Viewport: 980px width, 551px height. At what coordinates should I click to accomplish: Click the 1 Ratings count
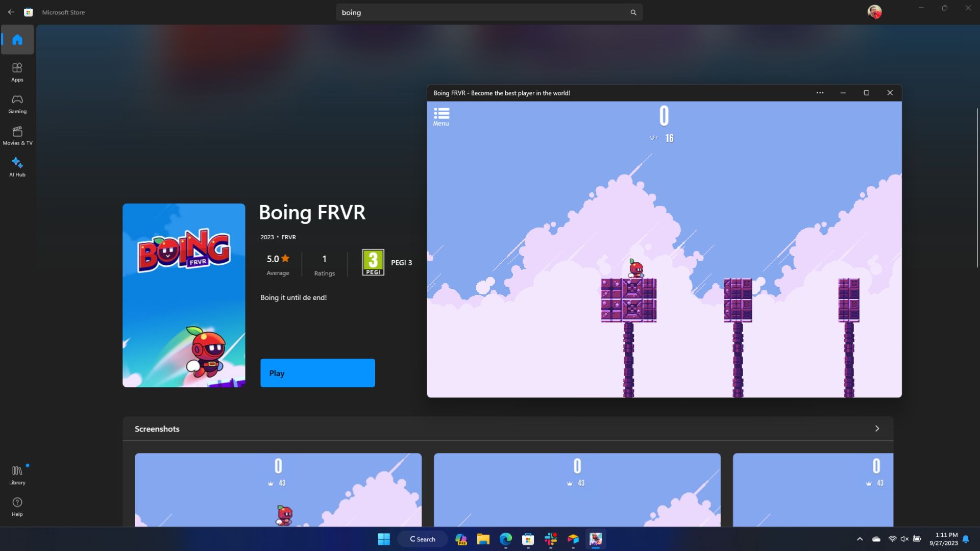tap(324, 264)
